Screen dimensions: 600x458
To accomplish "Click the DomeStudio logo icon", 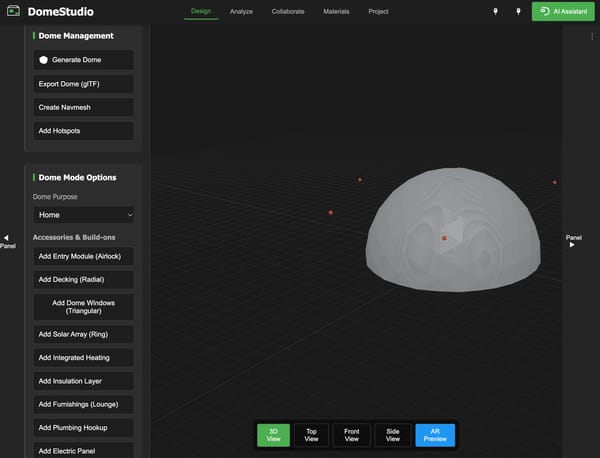I will coord(13,11).
